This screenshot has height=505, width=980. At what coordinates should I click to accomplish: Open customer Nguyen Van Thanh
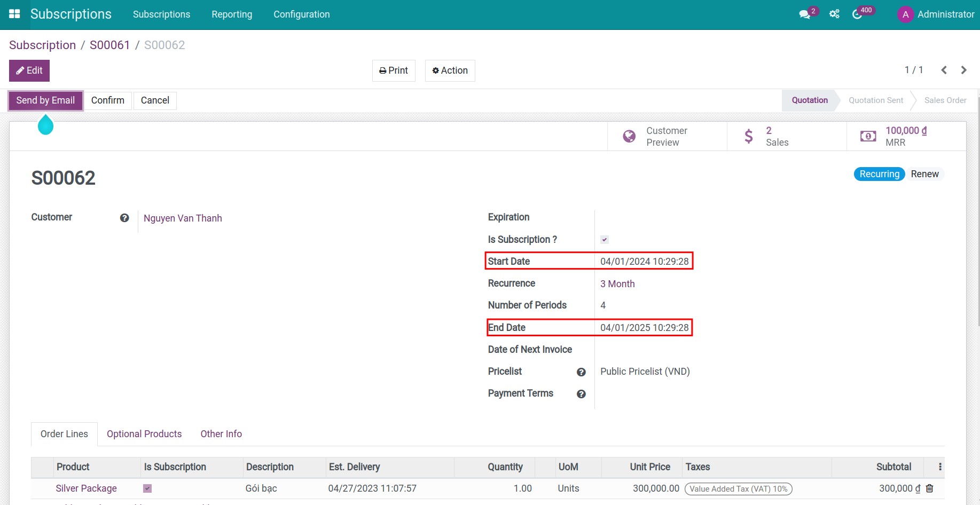coord(183,218)
